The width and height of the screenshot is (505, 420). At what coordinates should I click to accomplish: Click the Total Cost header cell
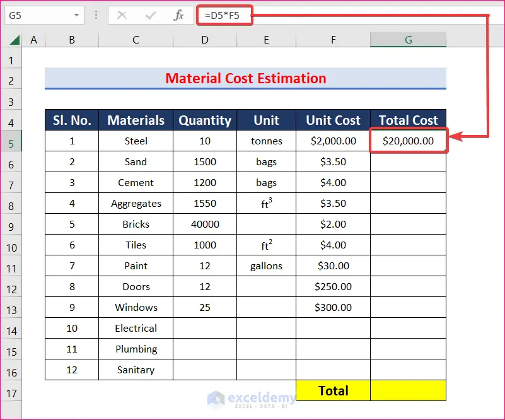[409, 120]
